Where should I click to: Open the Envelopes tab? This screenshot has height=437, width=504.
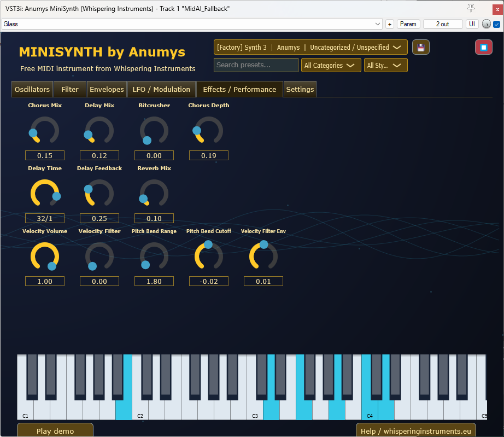pos(107,89)
